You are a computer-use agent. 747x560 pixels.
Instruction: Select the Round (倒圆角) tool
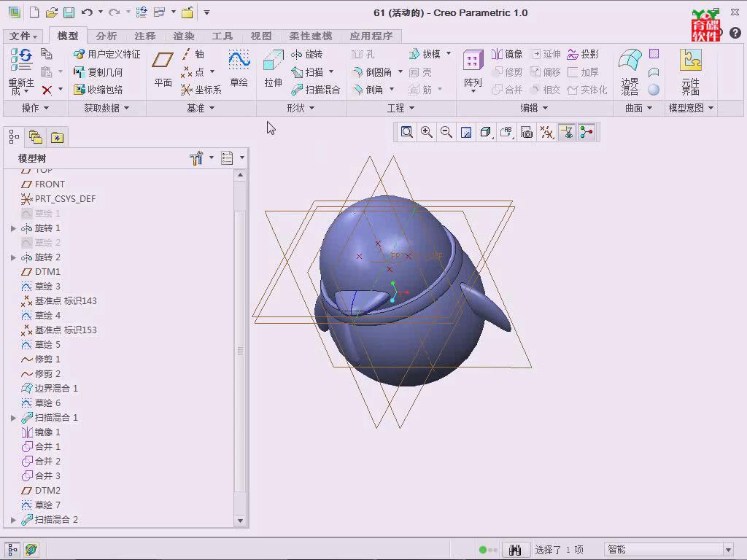[371, 72]
